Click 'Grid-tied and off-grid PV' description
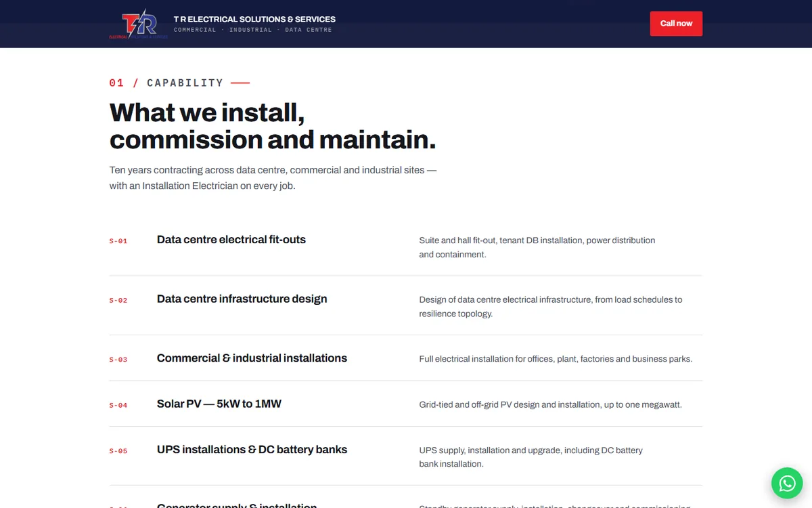 (551, 404)
